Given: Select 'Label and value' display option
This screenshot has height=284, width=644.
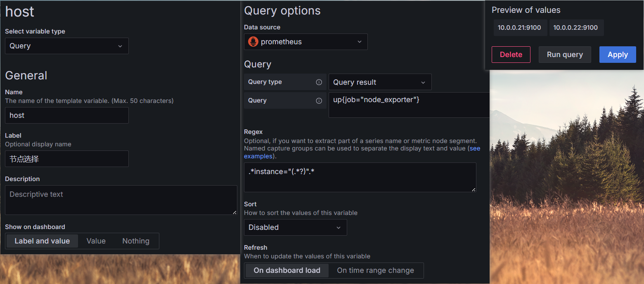Looking at the screenshot, I should coord(42,241).
